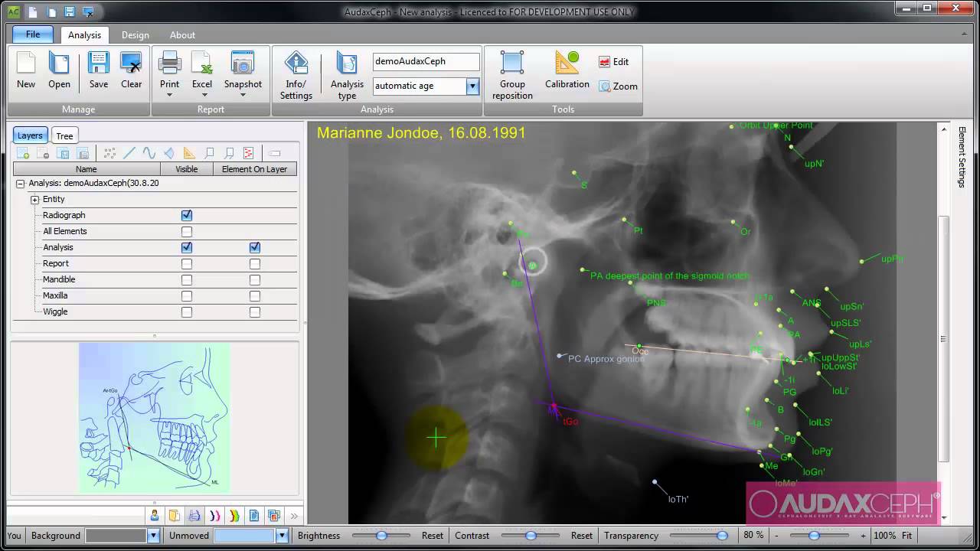Screen dimensions: 980x551
Task: Select the angle triangle tool in the Layers toolbar
Action: tap(189, 153)
